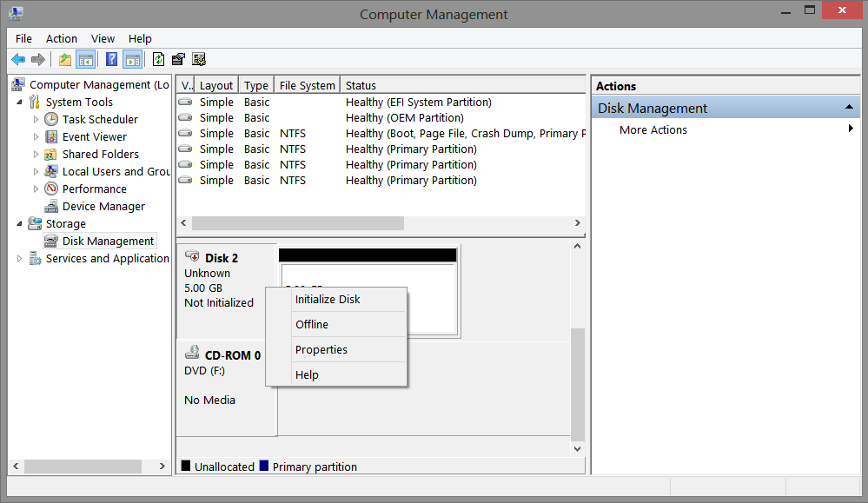Viewport: 868px width, 503px height.
Task: Click the Refresh toolbar icon
Action: click(x=158, y=59)
